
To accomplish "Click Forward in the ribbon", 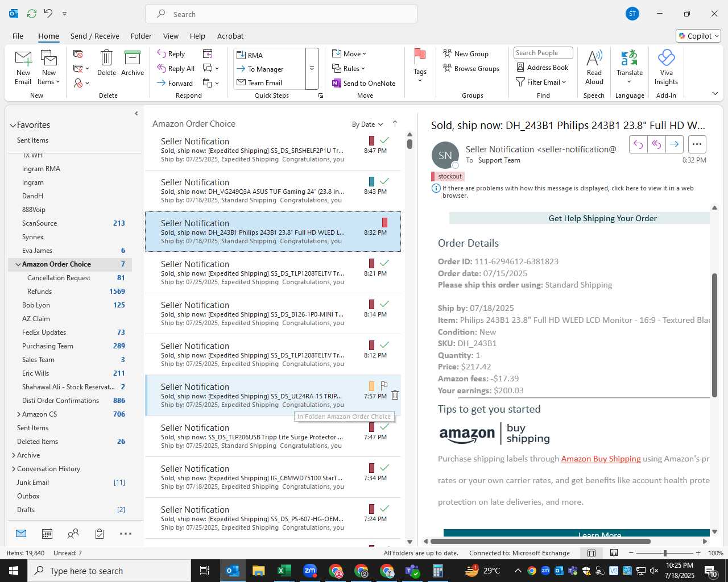I will [175, 83].
